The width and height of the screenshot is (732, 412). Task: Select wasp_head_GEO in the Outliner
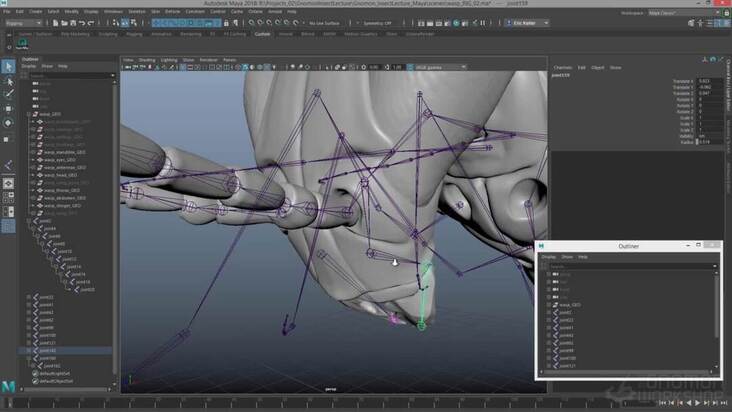click(x=60, y=175)
